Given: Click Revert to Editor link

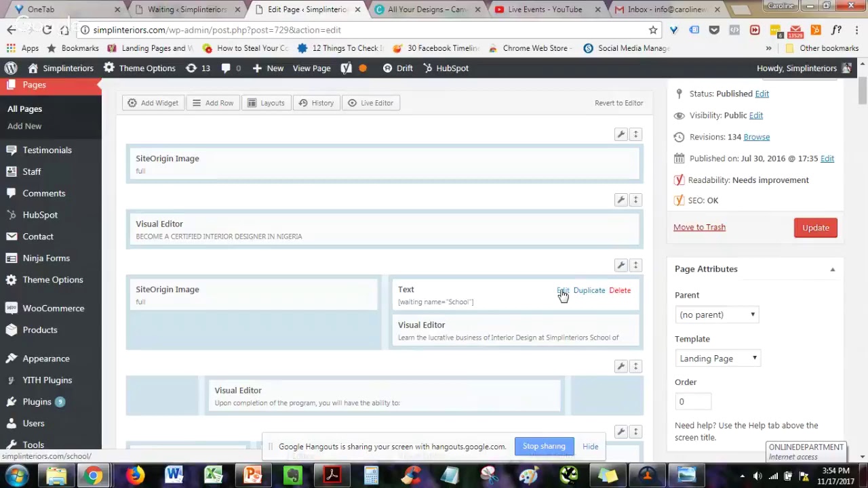Looking at the screenshot, I should (x=618, y=103).
